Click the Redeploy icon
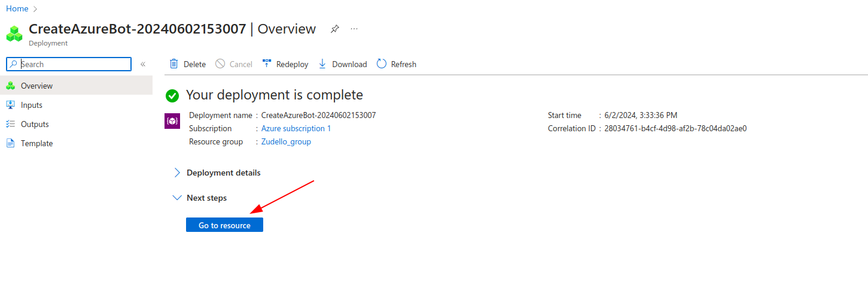Image resolution: width=868 pixels, height=293 pixels. [267, 64]
